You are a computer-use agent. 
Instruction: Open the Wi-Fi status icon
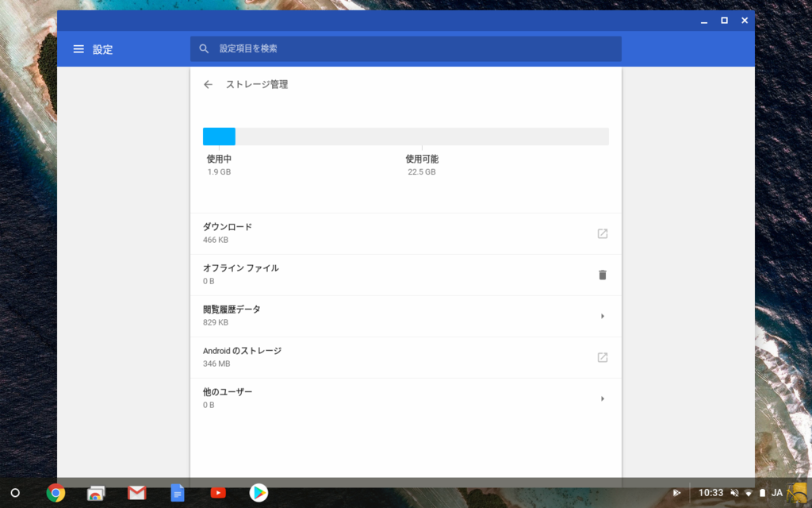click(749, 493)
